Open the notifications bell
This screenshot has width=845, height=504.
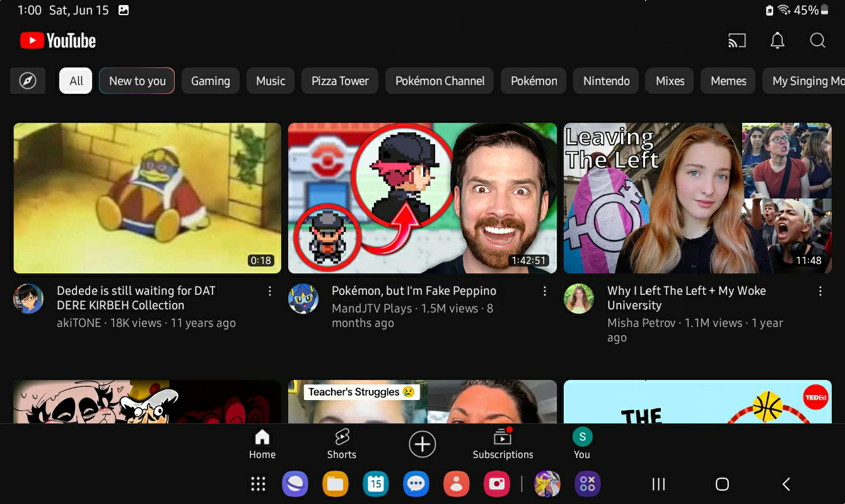778,41
